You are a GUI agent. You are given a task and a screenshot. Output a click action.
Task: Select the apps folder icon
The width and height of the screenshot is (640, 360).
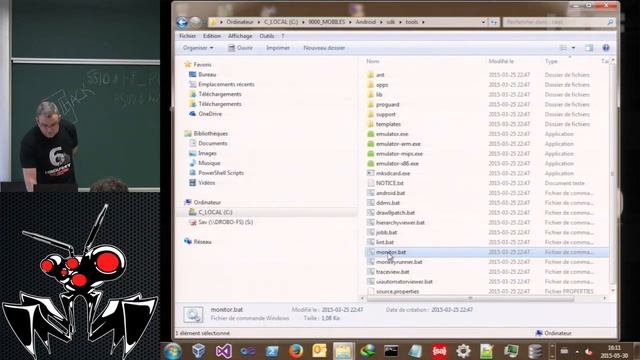click(371, 84)
